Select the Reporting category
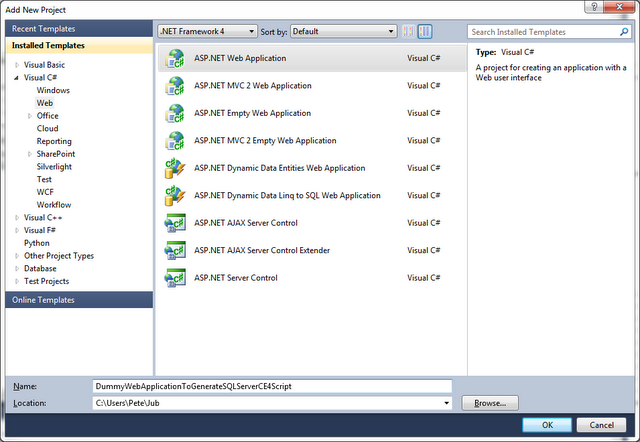The width and height of the screenshot is (640, 442). 54,141
